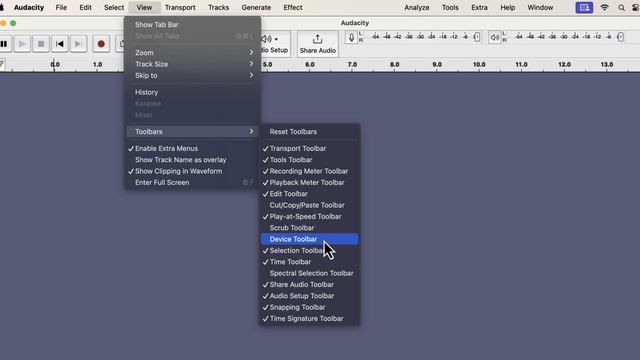Adjust the recording level slider knob
Screen dimensions: 640x360
(x=477, y=37)
